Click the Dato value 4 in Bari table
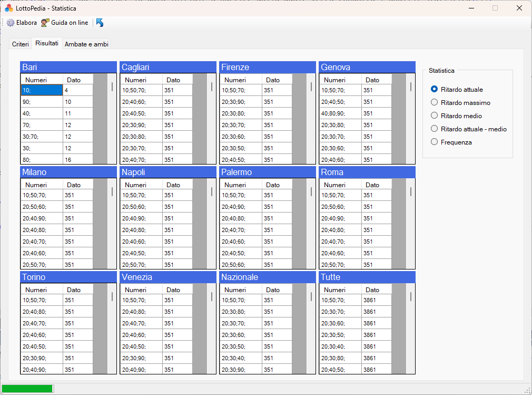The height and width of the screenshot is (395, 532). [x=78, y=90]
